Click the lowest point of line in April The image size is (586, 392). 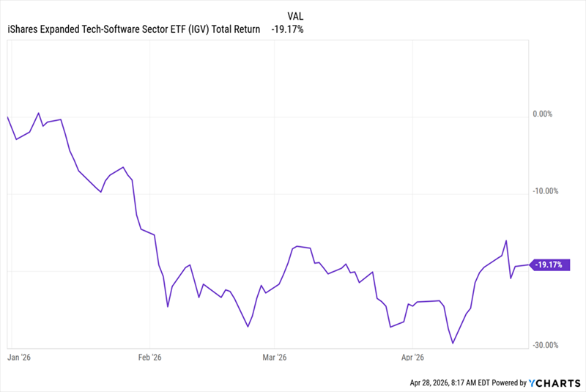(x=453, y=342)
